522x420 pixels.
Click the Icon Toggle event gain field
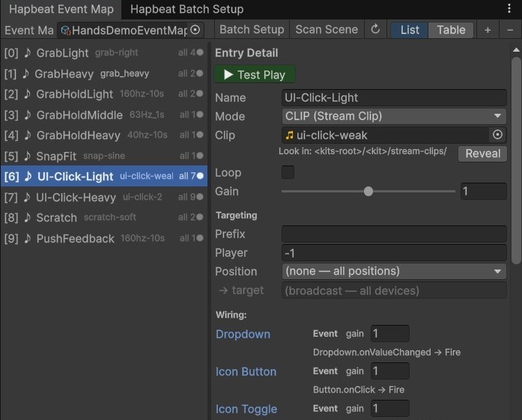(x=390, y=408)
